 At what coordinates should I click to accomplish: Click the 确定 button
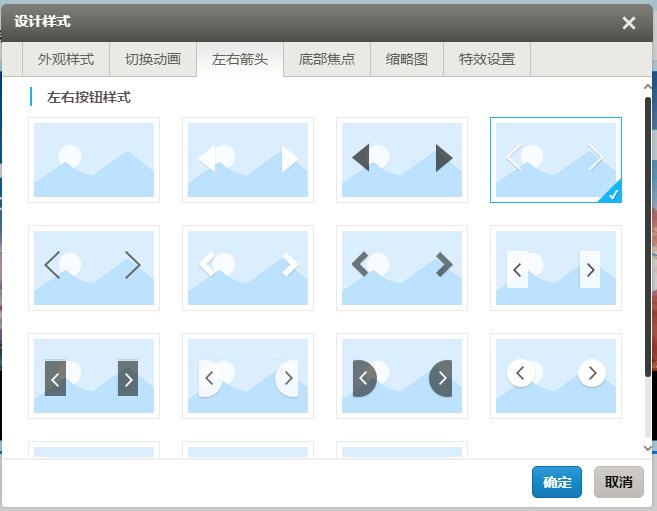[557, 482]
